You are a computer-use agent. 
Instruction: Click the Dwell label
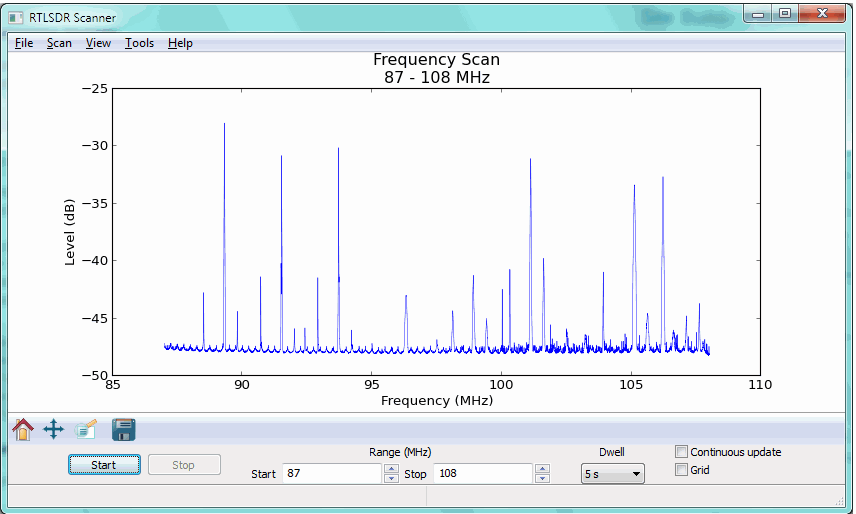[611, 452]
